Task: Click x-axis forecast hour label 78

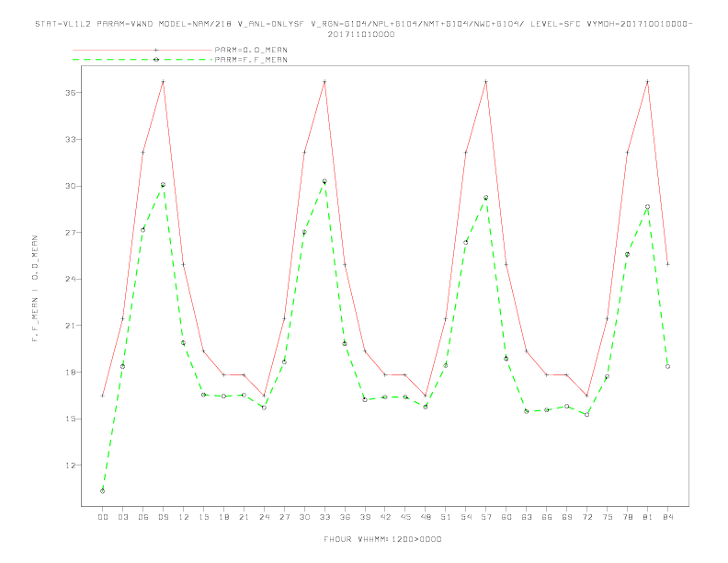Action: (x=628, y=517)
